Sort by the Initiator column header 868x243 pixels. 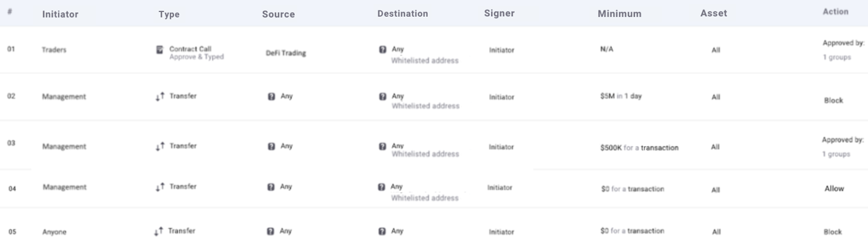(60, 14)
